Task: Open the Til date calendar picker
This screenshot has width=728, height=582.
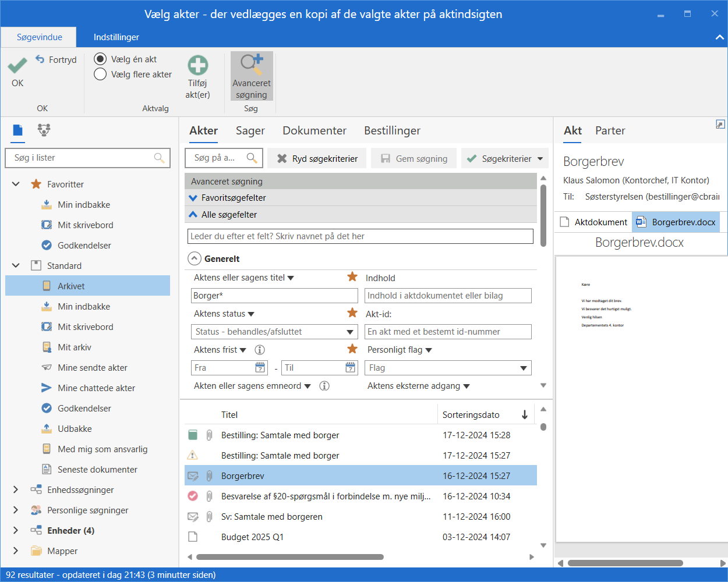Action: coord(351,367)
